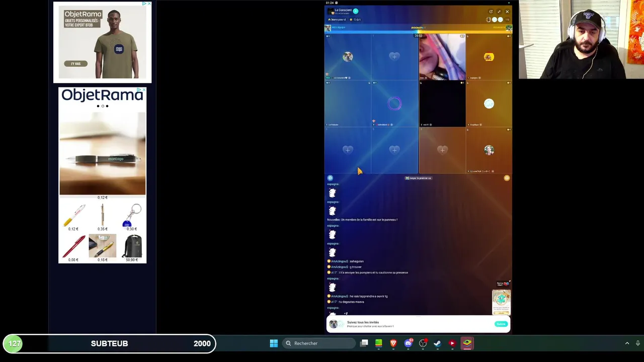Image resolution: width=644 pixels, height=362 pixels.
Task: Click the SUBTEUB subscriber goal bar
Action: (110, 343)
